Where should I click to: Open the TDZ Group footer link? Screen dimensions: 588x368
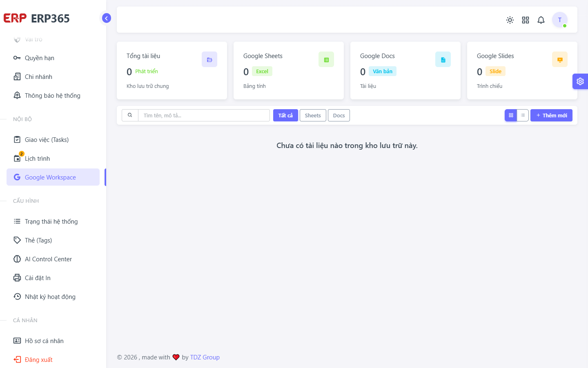pyautogui.click(x=205, y=357)
